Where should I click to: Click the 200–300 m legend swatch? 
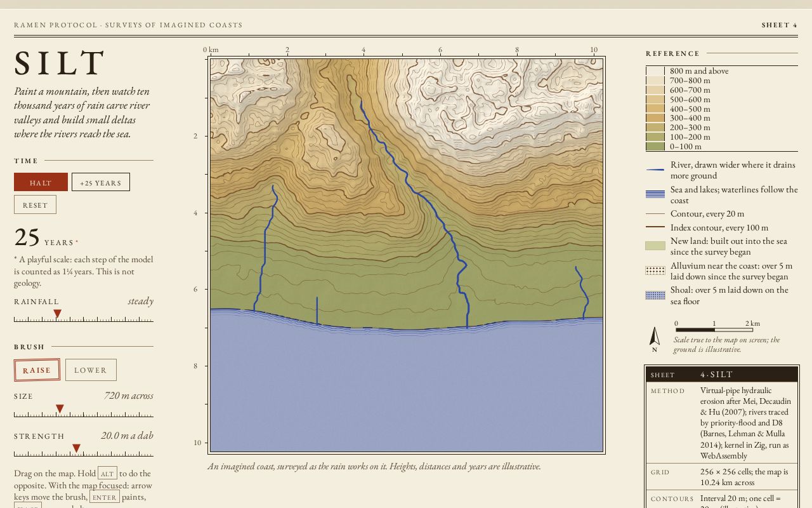click(655, 128)
